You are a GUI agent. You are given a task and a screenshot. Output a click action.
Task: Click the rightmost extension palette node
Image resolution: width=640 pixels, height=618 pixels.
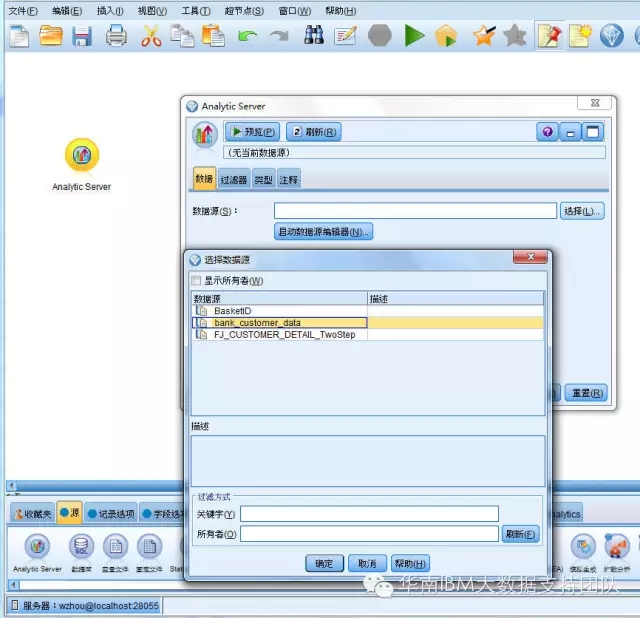(x=617, y=546)
